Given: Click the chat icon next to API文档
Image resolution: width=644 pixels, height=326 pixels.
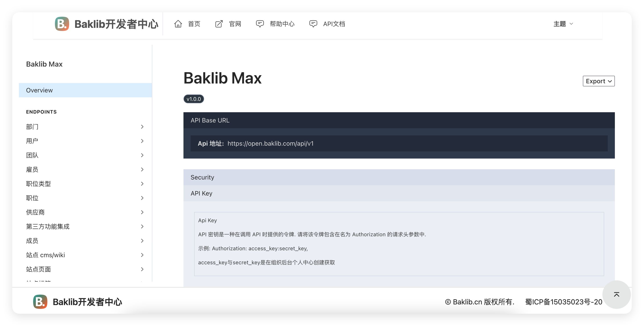Looking at the screenshot, I should point(313,24).
